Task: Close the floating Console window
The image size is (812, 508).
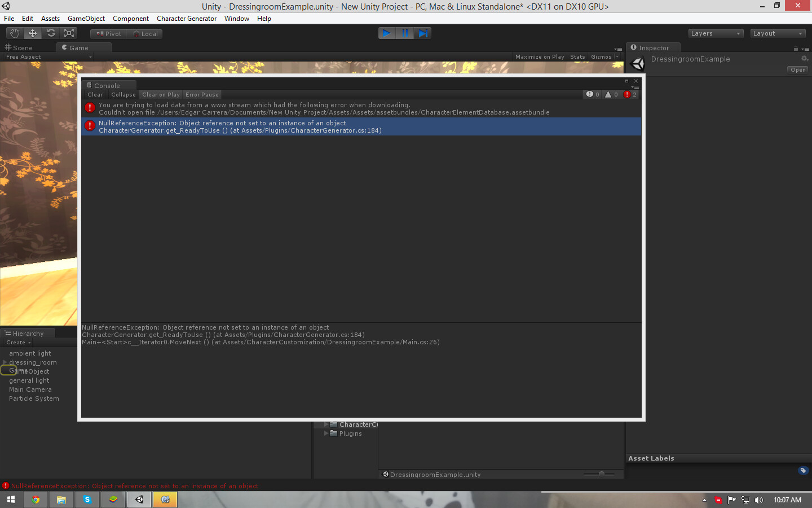Action: pyautogui.click(x=636, y=81)
